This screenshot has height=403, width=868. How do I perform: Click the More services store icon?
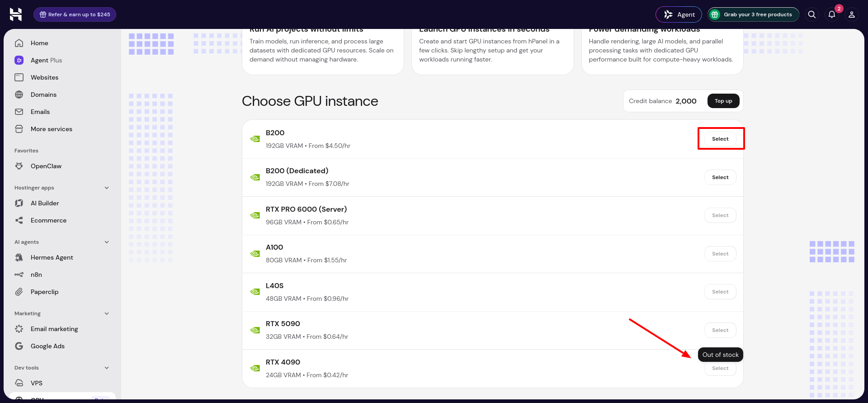19,129
